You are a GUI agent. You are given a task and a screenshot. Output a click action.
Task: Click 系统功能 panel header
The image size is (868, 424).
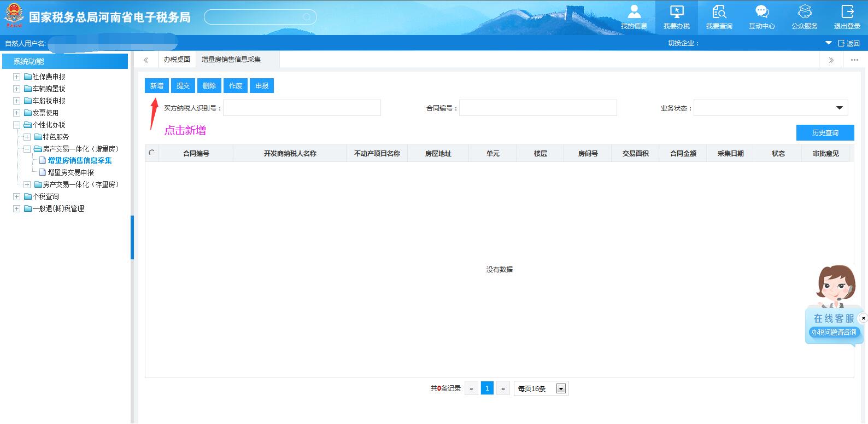tap(65, 61)
